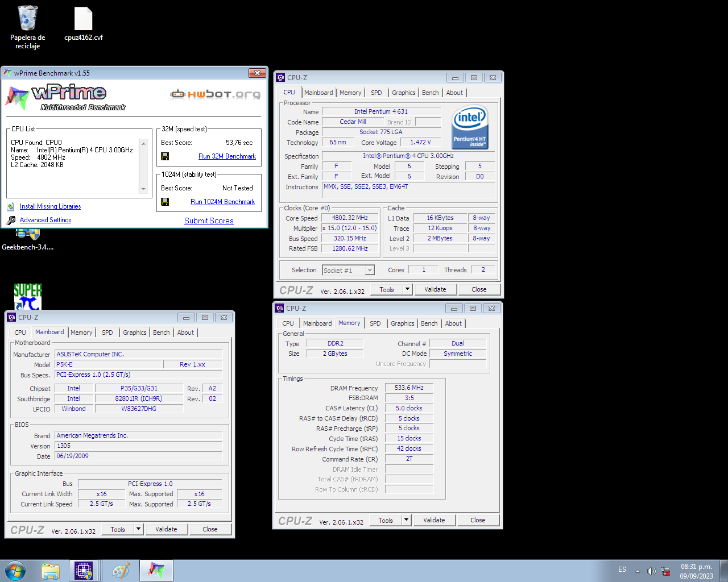
Task: Click the Intel Pentium 4 HT logo in CPU-Z
Action: 470,127
